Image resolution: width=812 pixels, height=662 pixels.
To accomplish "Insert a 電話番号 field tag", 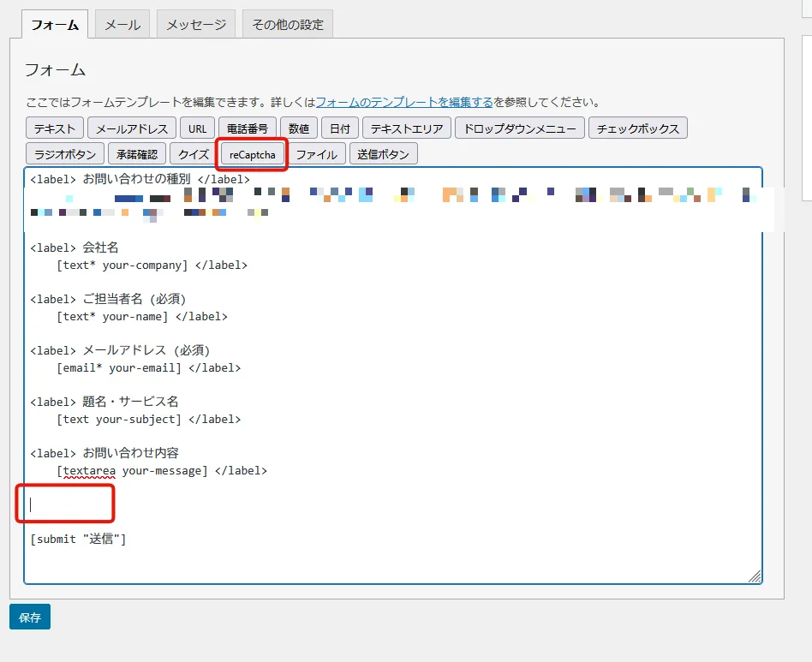I will point(248,128).
